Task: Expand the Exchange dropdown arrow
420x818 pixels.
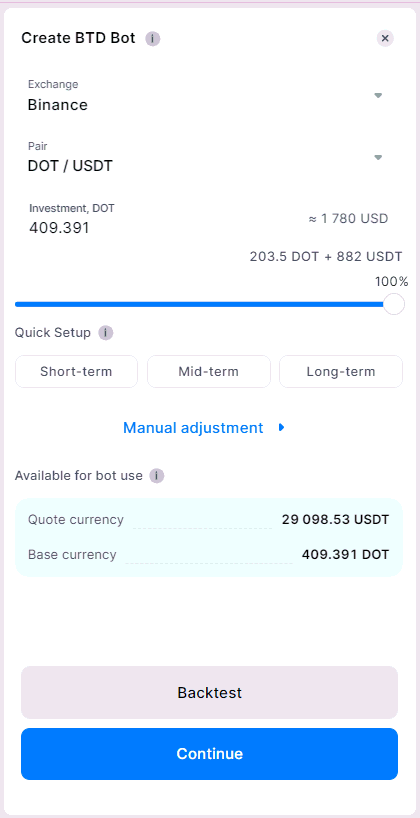Action: click(x=378, y=95)
